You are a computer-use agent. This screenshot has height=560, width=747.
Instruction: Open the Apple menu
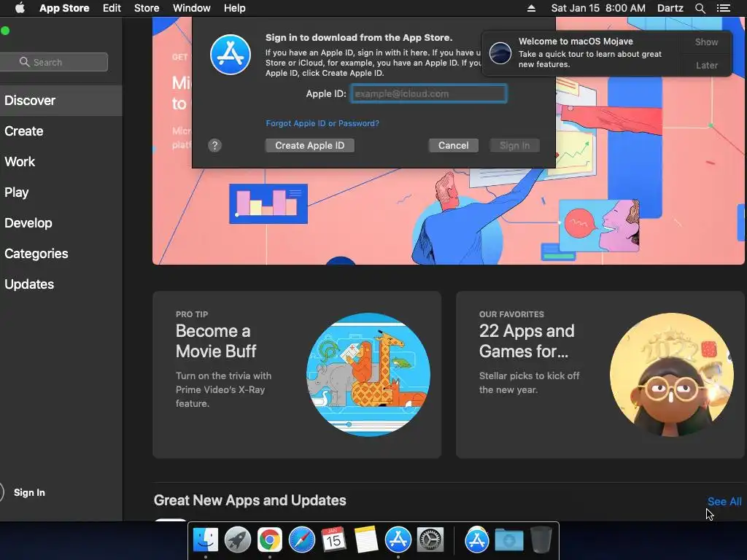point(20,8)
